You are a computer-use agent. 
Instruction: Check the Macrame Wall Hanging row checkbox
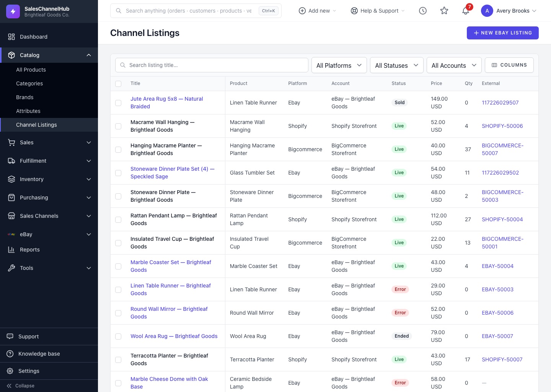pyautogui.click(x=118, y=126)
